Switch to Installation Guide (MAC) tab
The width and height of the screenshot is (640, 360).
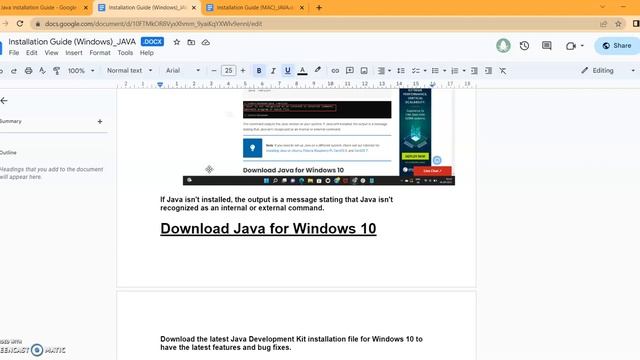click(x=255, y=8)
